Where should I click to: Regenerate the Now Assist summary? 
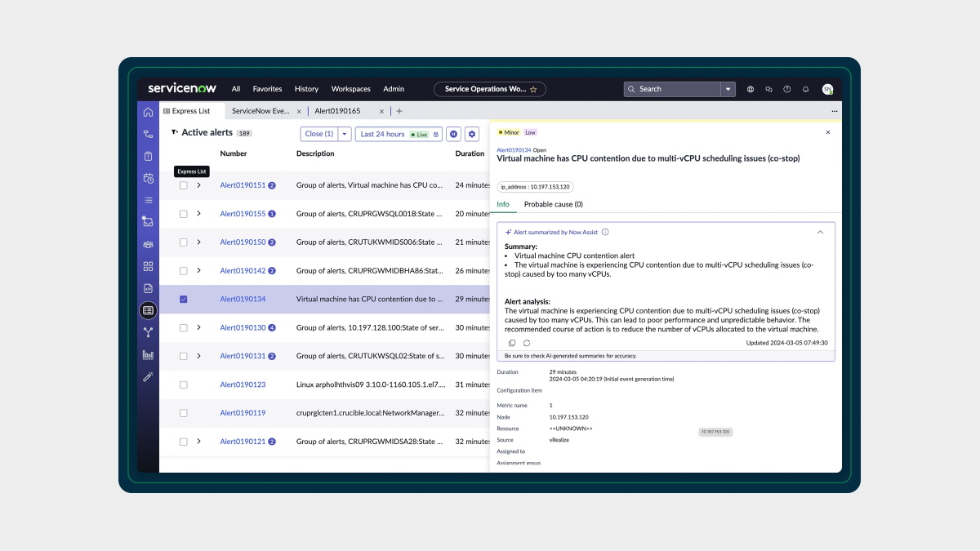click(x=527, y=343)
